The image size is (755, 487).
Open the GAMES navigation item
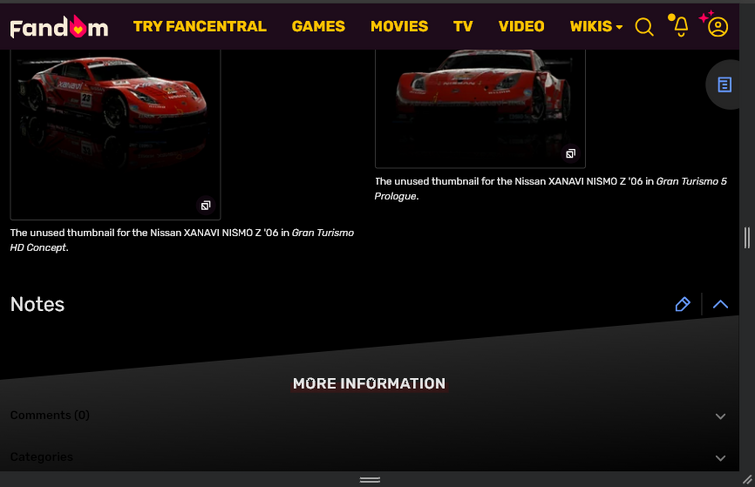pos(318,26)
